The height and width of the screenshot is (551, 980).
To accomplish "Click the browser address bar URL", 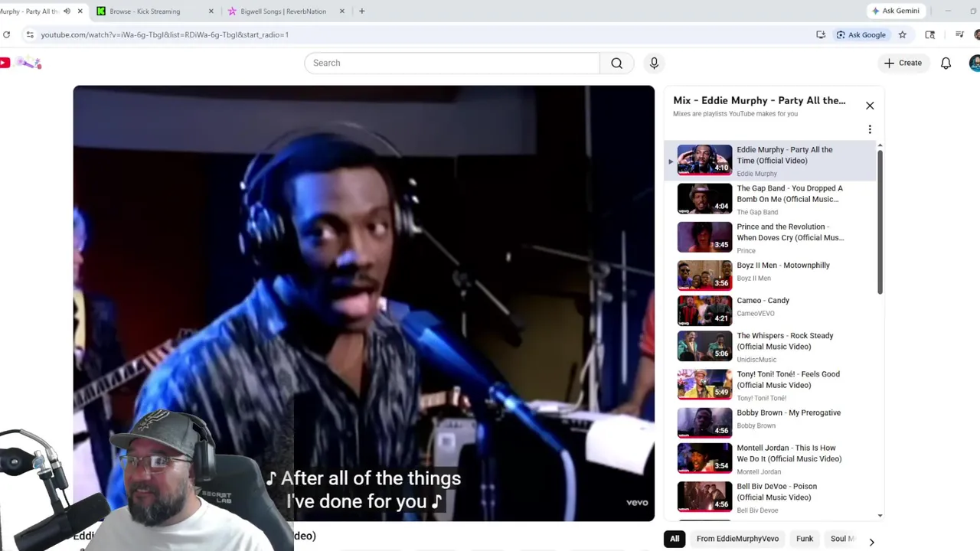I will click(x=165, y=34).
